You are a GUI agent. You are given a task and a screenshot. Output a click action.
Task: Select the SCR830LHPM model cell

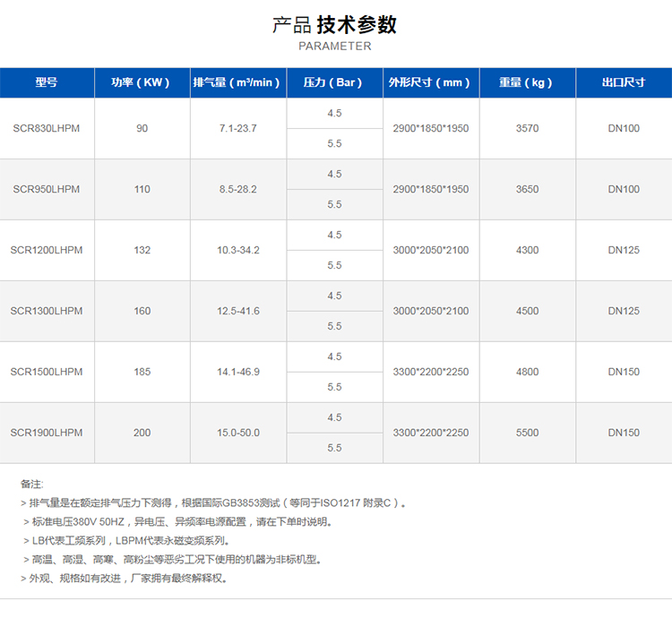[47, 128]
